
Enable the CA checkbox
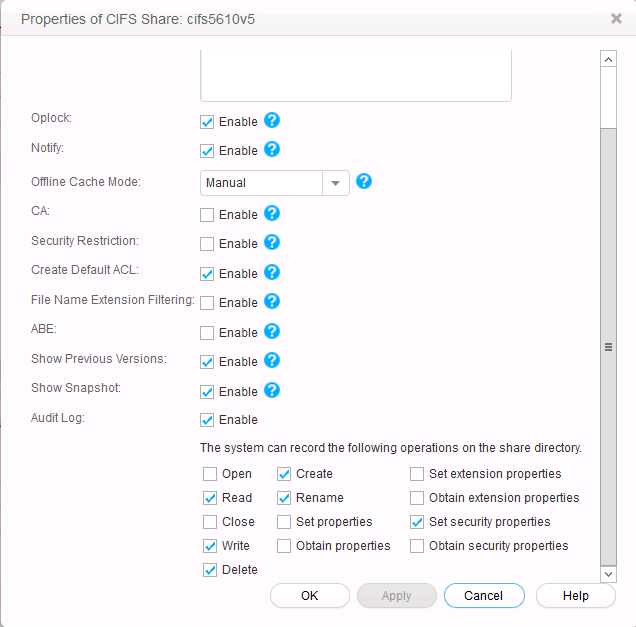coord(207,215)
